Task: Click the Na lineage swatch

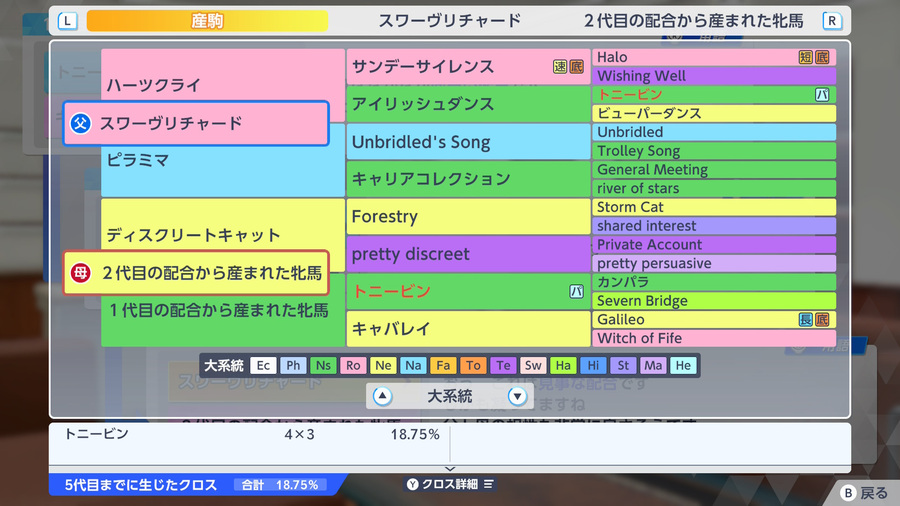Action: 413,365
